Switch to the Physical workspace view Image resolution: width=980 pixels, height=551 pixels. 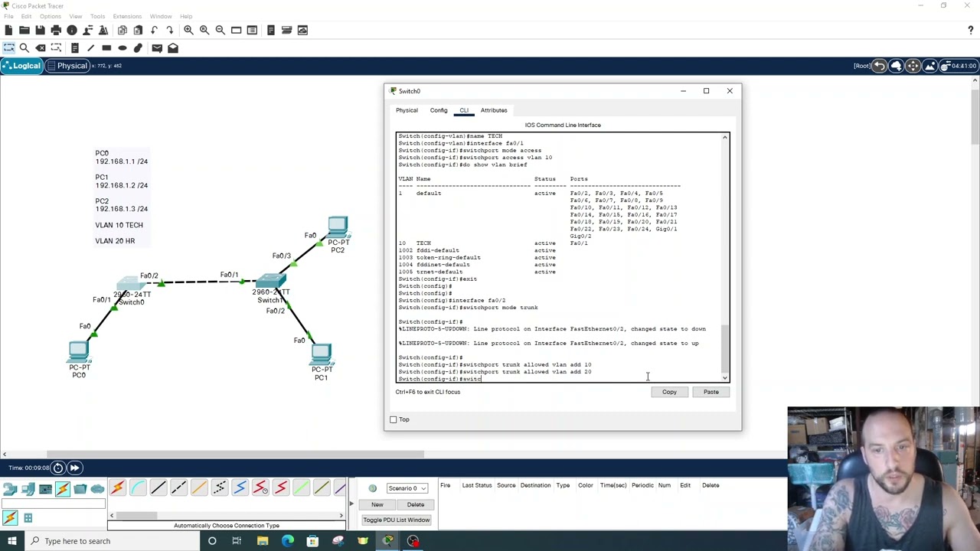click(67, 66)
